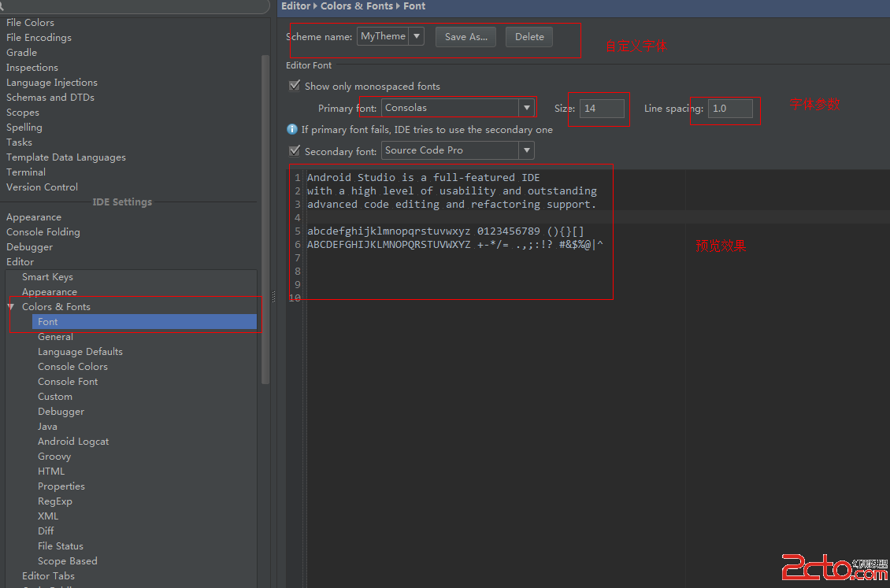Screen dimensions: 890x588
Task: Select Language Defaults under Colors & Fonts
Action: [x=80, y=352]
